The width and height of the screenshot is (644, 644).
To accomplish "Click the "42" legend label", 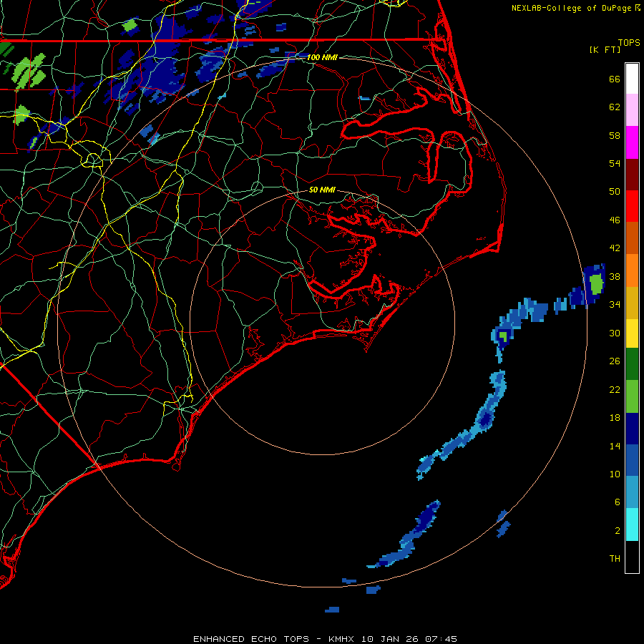I will (x=615, y=248).
